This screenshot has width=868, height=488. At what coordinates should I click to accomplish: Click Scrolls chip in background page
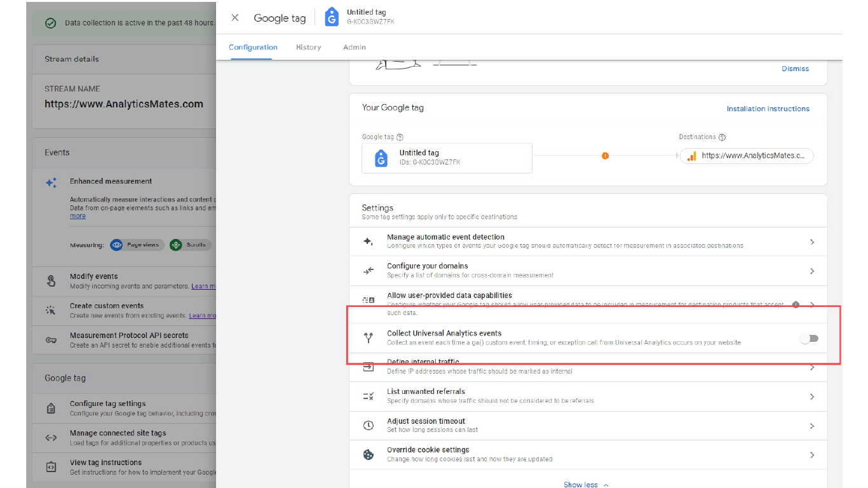pos(190,245)
